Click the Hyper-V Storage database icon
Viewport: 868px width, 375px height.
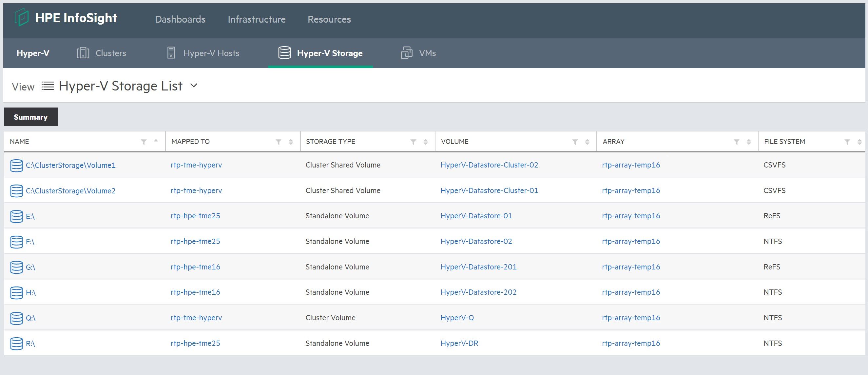pos(284,53)
